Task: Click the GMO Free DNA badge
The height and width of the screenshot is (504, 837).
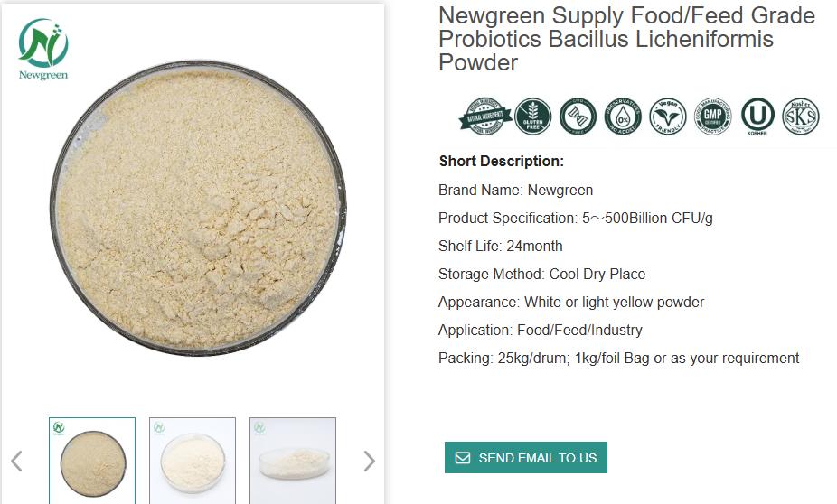Action: (x=578, y=117)
